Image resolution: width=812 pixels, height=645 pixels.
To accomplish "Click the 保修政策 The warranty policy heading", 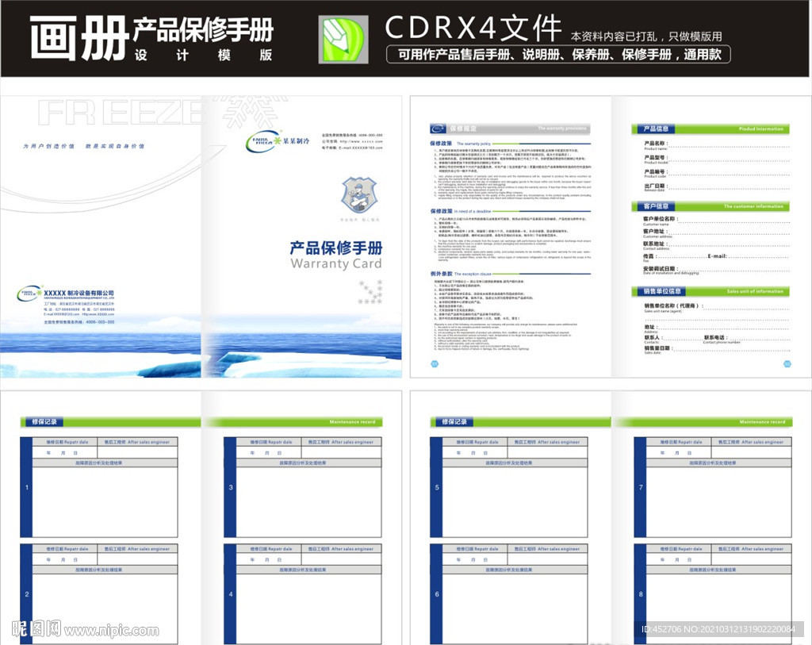I will coord(460,144).
